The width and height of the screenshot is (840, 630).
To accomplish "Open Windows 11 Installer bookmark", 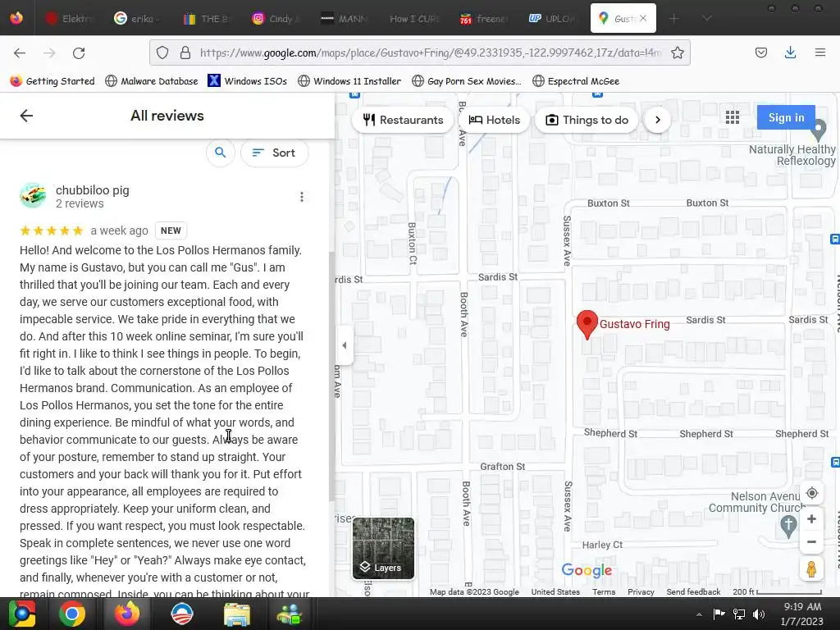I will [349, 81].
